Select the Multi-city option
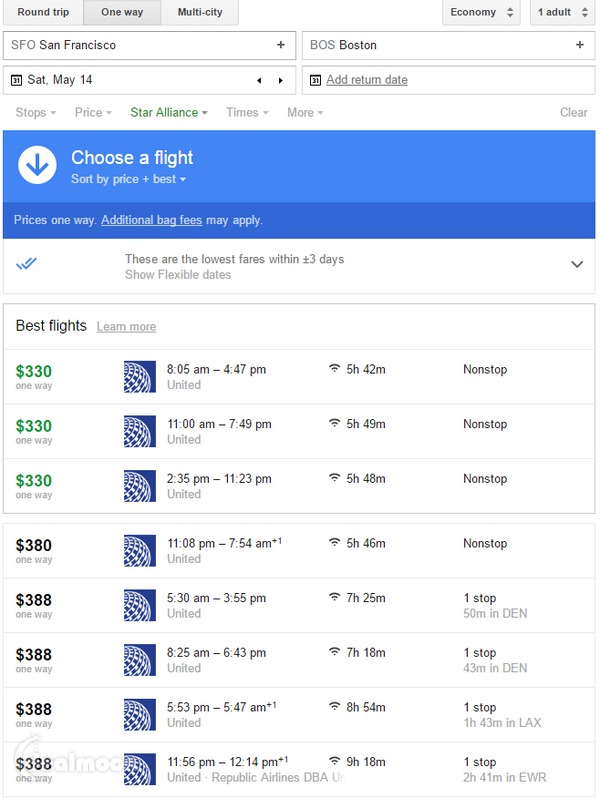Image resolution: width=600 pixels, height=798 pixels. pos(200,12)
